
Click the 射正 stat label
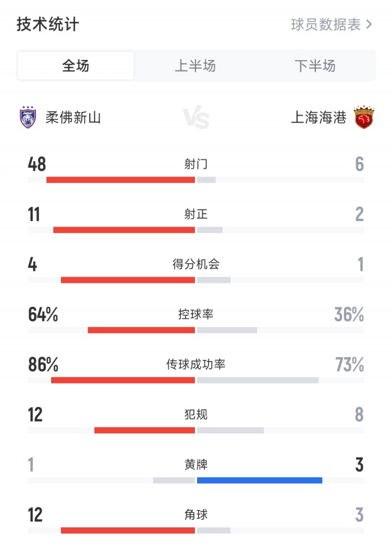(196, 214)
